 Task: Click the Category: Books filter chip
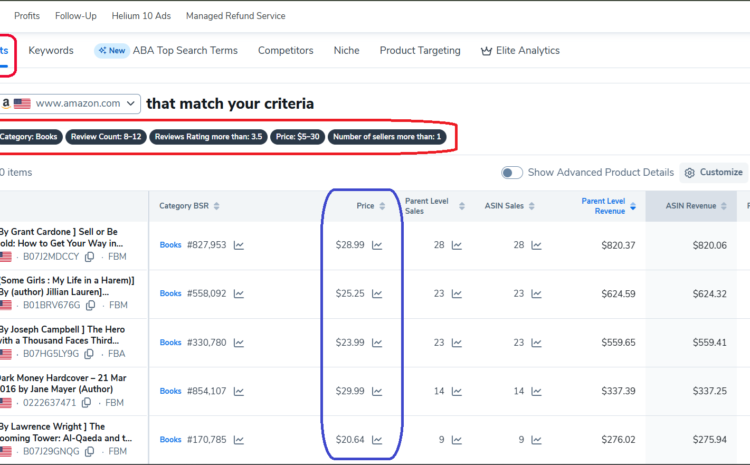30,137
